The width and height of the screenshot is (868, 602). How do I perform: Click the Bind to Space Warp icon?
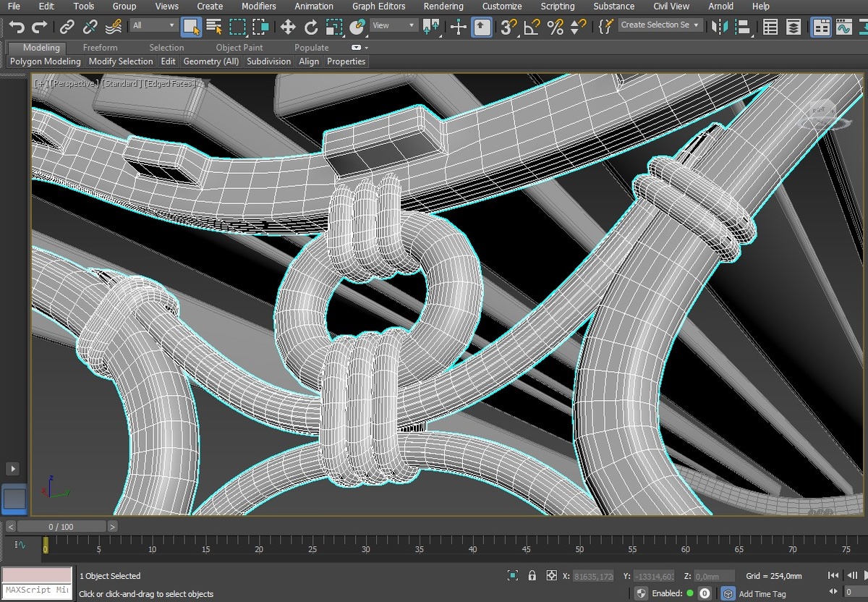pos(113,27)
